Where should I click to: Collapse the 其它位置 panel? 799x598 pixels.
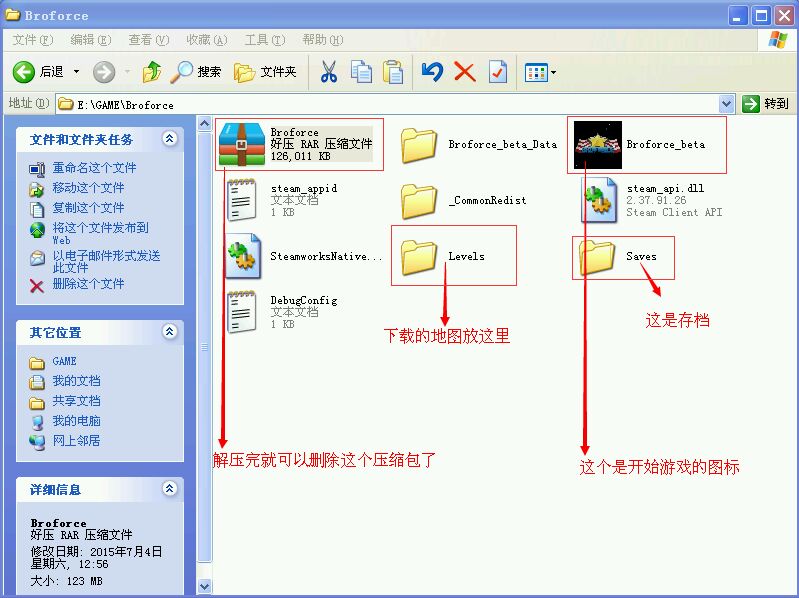tap(170, 332)
